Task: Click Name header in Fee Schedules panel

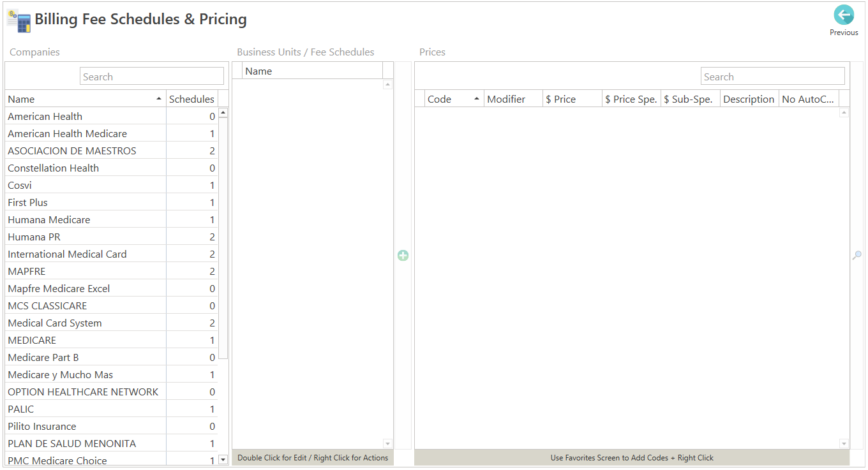Action: (x=312, y=71)
